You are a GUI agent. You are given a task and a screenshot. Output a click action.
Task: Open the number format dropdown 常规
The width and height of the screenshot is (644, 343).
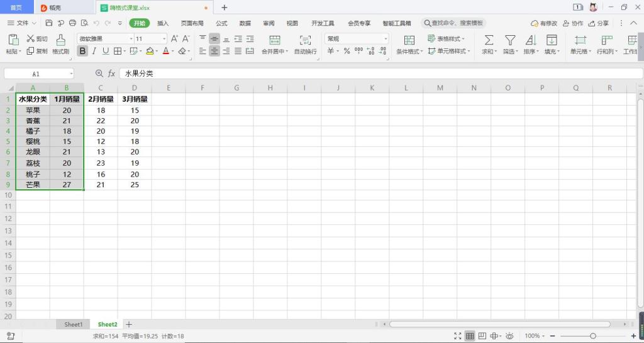tap(357, 38)
